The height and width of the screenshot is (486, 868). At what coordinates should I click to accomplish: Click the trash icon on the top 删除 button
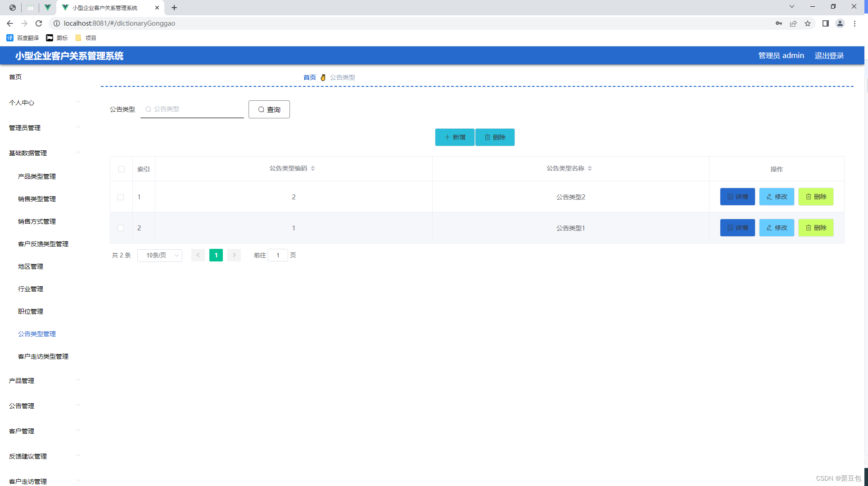pyautogui.click(x=488, y=137)
